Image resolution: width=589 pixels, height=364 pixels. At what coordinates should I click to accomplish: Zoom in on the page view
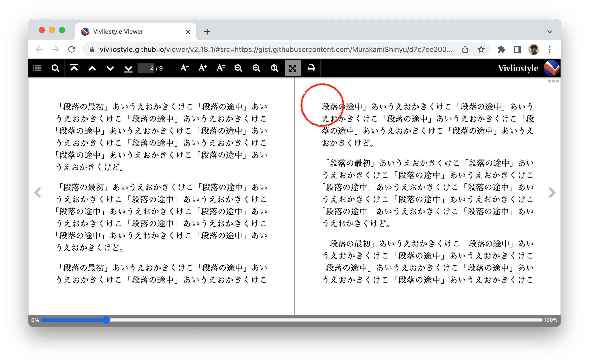click(x=256, y=68)
